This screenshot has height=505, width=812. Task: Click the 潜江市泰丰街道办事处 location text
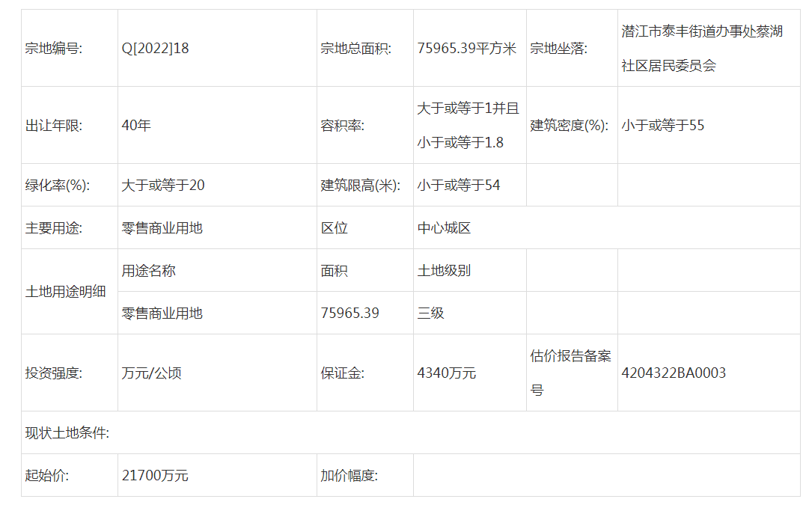click(x=702, y=32)
